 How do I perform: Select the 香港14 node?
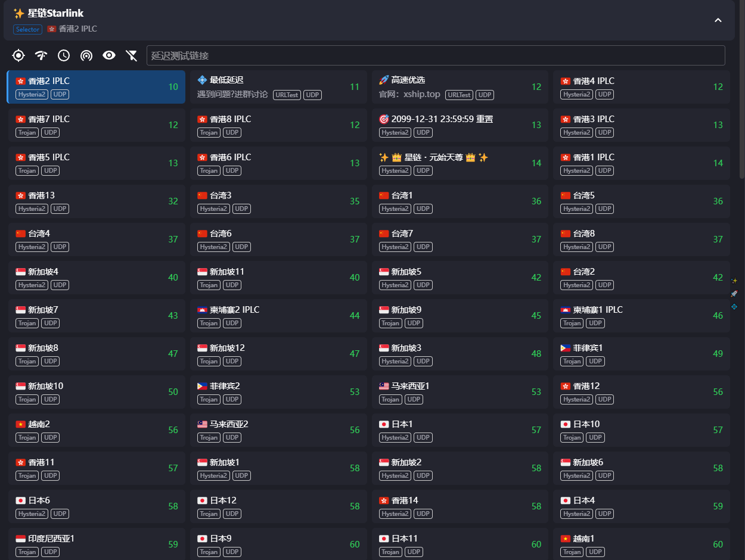pos(460,506)
